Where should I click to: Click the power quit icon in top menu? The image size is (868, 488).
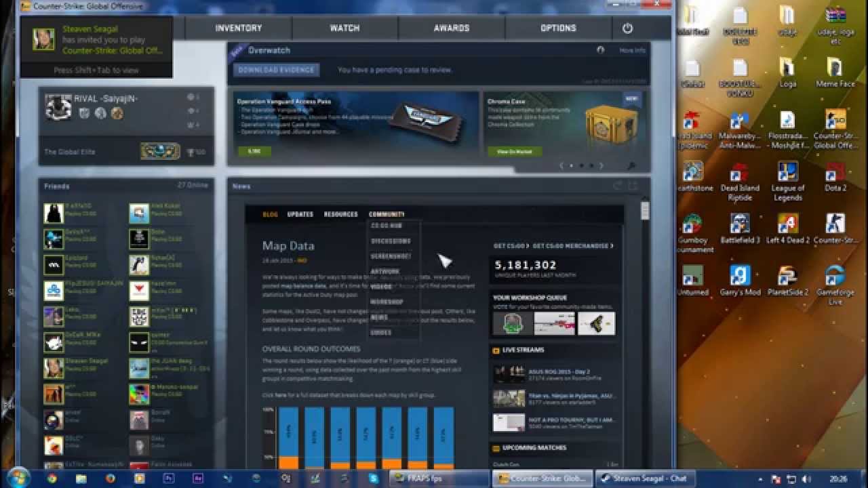pyautogui.click(x=627, y=28)
